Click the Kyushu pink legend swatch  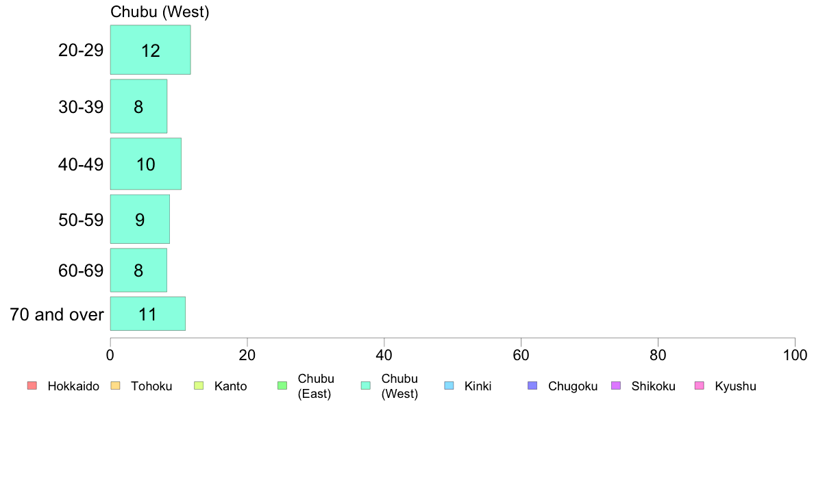click(x=700, y=386)
